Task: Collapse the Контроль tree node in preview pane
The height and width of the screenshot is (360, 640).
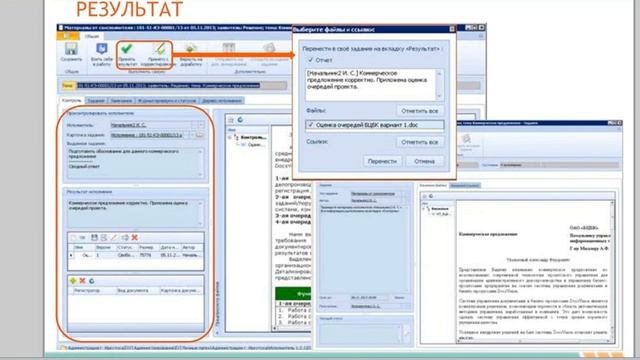Action: [230, 138]
